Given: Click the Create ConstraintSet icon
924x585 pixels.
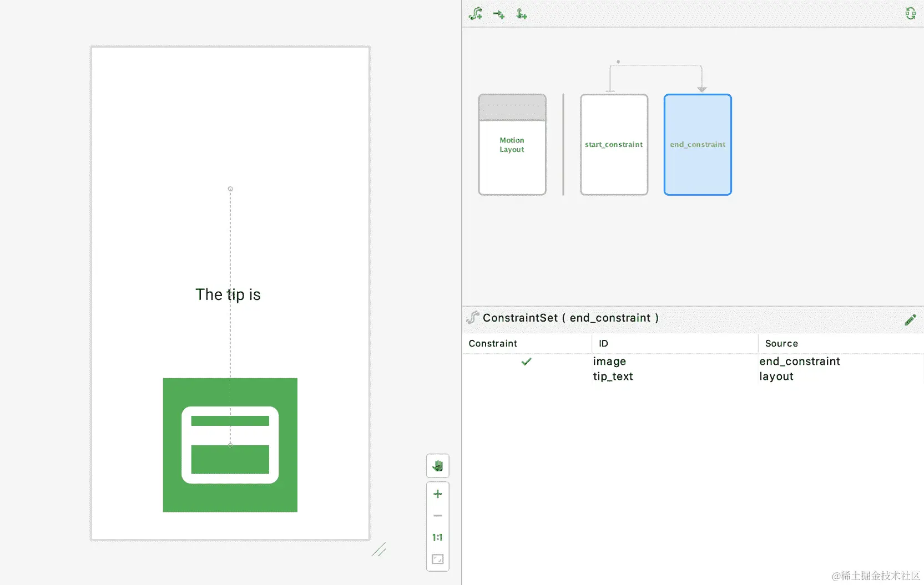Looking at the screenshot, I should pos(476,14).
